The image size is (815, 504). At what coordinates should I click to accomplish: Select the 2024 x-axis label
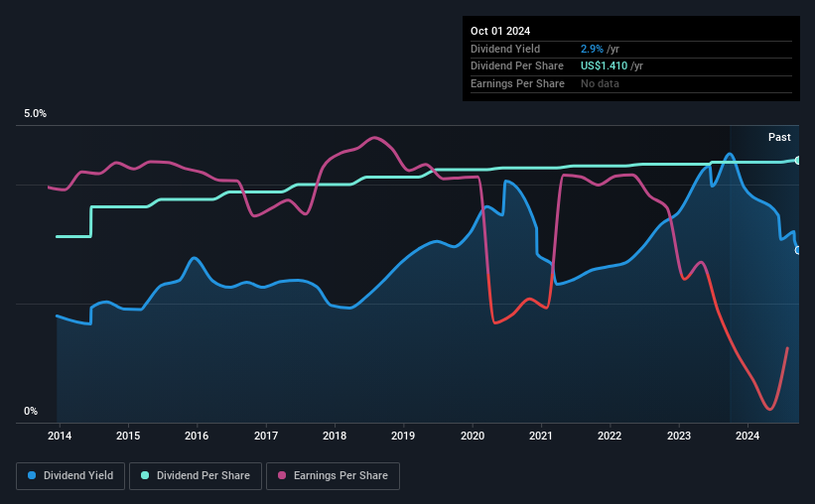click(747, 436)
